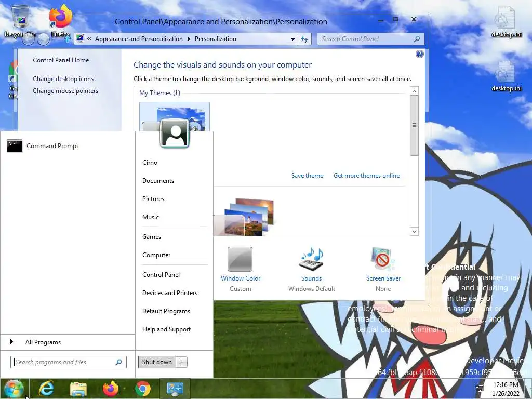Image resolution: width=532 pixels, height=399 pixels.
Task: Open Help and Support from Start menu
Action: point(167,329)
